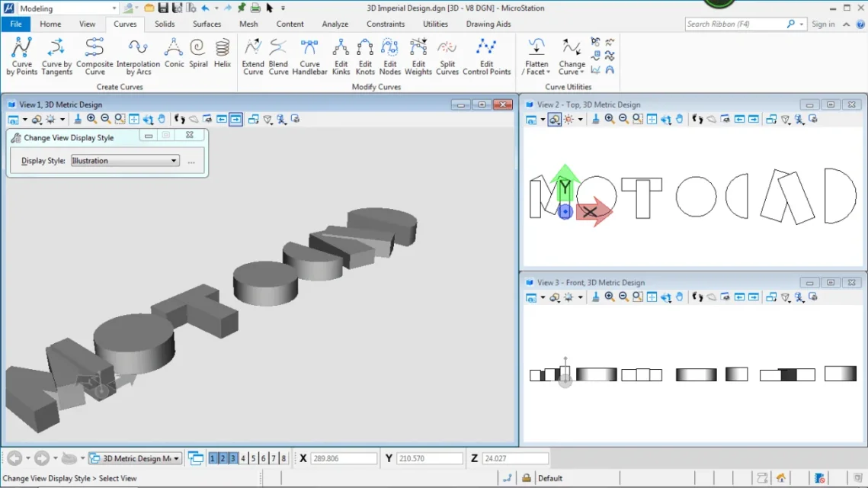This screenshot has width=868, height=488.
Task: Open the 3D Metric Design view group dropdown
Action: [177, 458]
